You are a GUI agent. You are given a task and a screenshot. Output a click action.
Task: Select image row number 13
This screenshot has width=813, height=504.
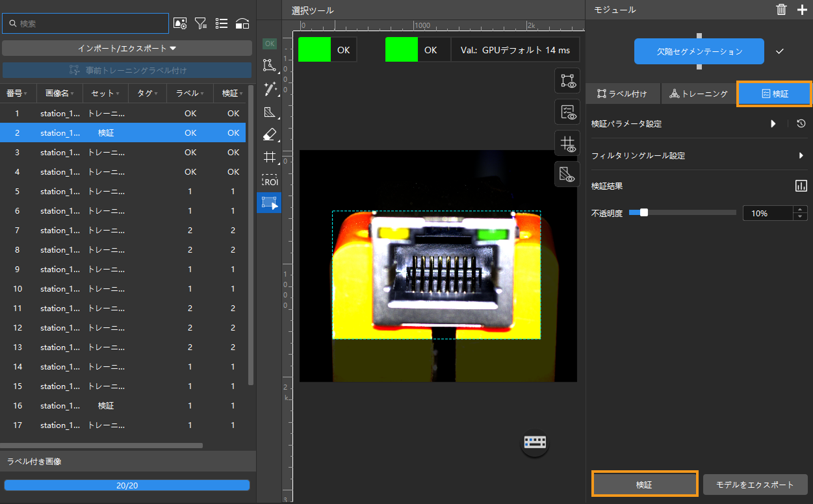[123, 347]
